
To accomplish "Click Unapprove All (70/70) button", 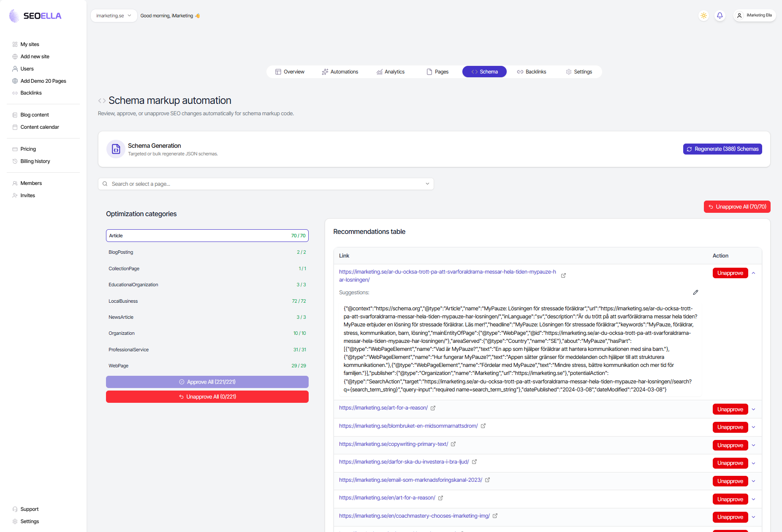I will 737,207.
